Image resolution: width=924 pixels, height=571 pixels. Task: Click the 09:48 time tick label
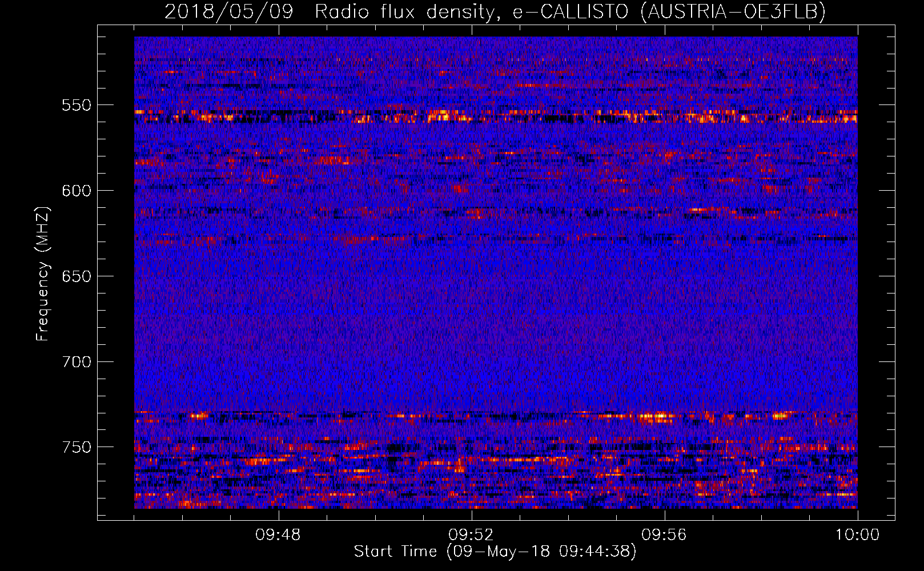point(278,535)
